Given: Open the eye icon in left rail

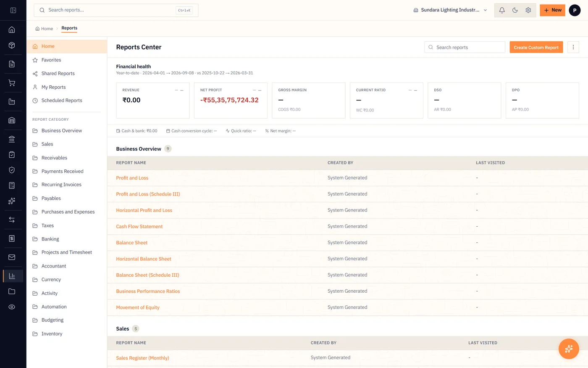Looking at the screenshot, I should (x=12, y=307).
